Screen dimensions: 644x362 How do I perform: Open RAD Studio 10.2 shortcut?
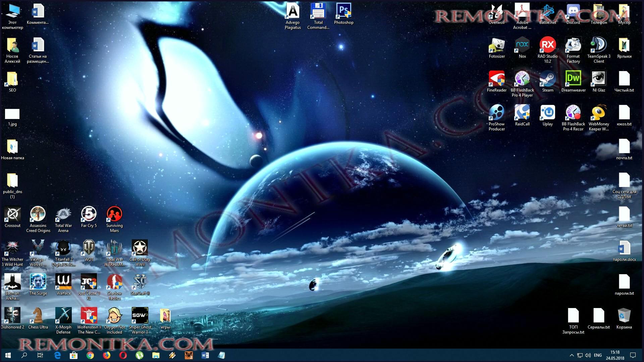[547, 50]
